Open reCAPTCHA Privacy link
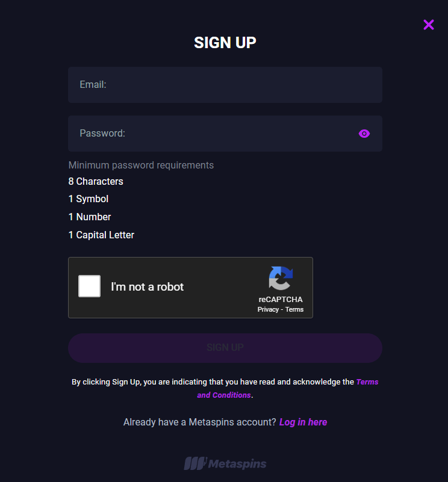The height and width of the screenshot is (482, 448). click(268, 309)
